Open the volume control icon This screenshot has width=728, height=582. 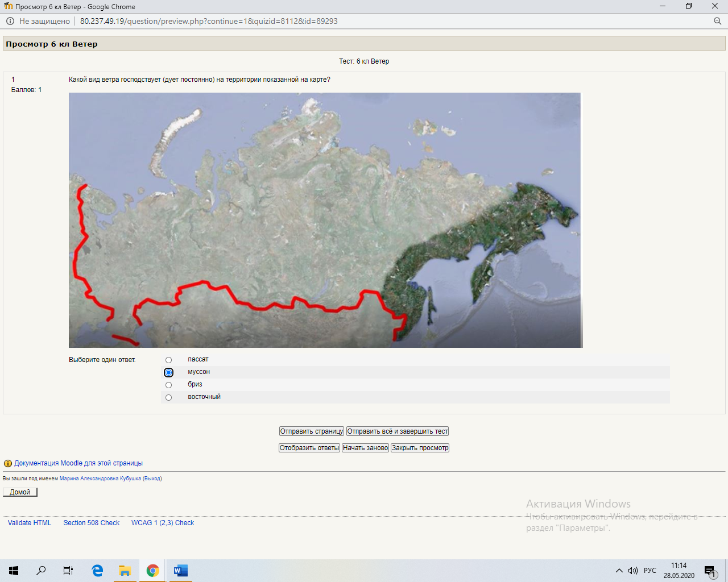click(x=633, y=571)
